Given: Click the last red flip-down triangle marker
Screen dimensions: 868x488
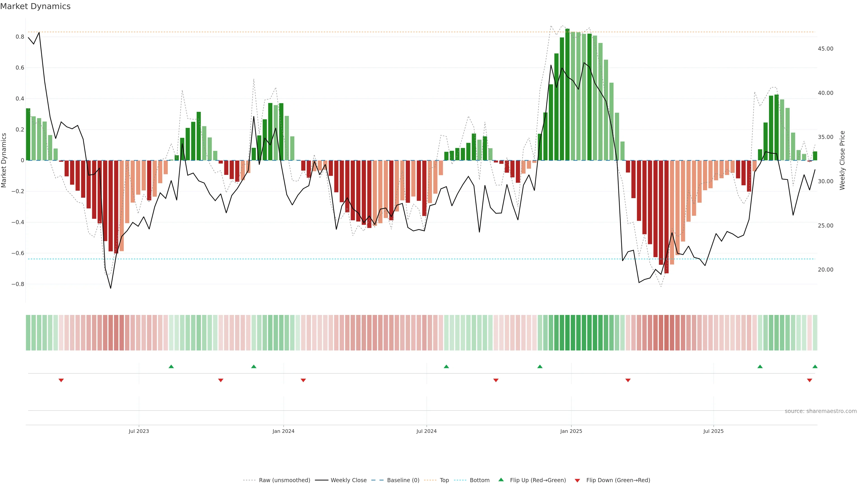Looking at the screenshot, I should pos(809,380).
